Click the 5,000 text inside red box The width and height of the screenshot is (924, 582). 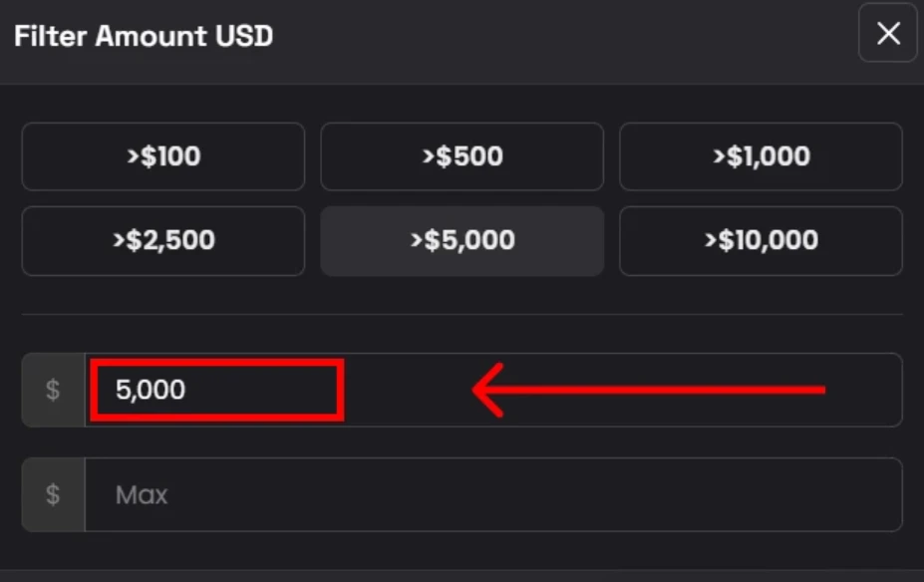click(x=151, y=390)
